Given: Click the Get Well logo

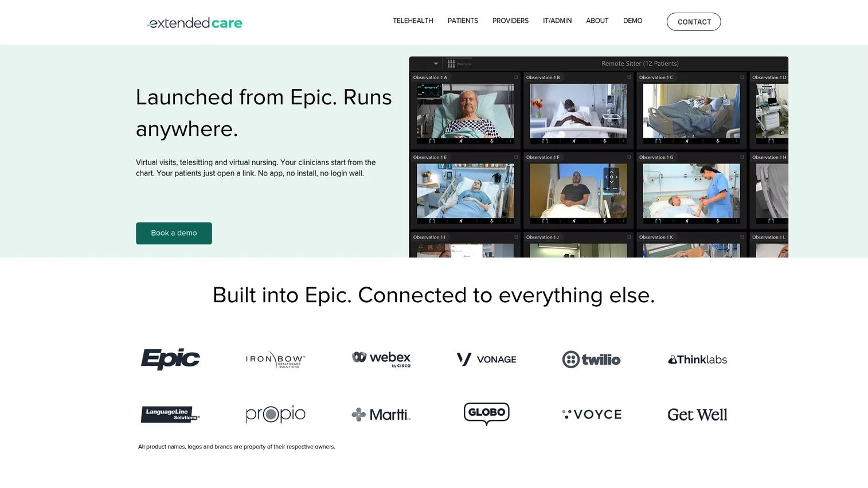Looking at the screenshot, I should (697, 415).
